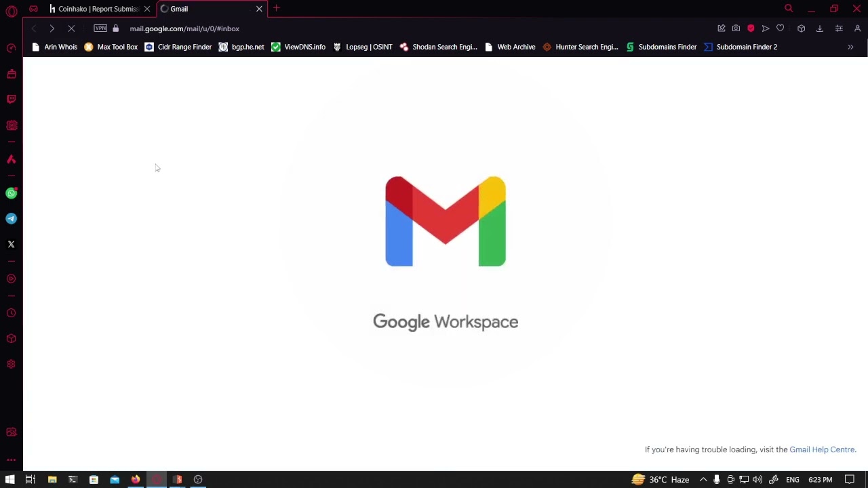Open the Player sidebar icon
The height and width of the screenshot is (488, 868).
[x=12, y=279]
